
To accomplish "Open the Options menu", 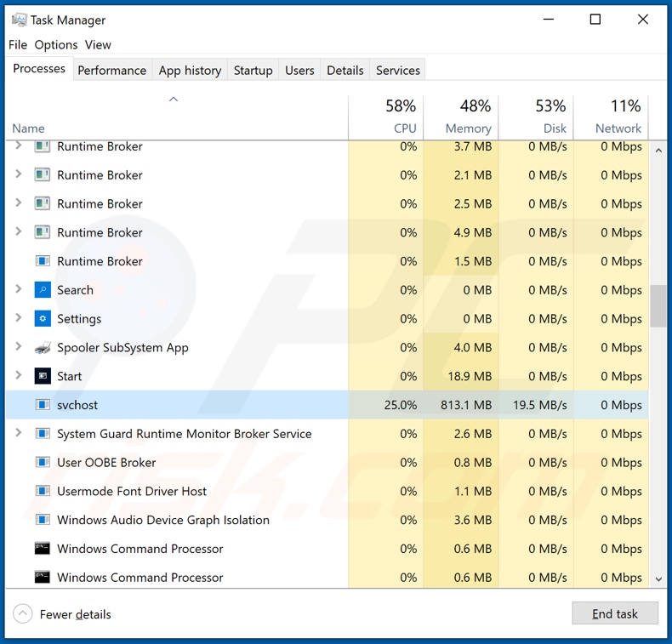I will [x=56, y=45].
